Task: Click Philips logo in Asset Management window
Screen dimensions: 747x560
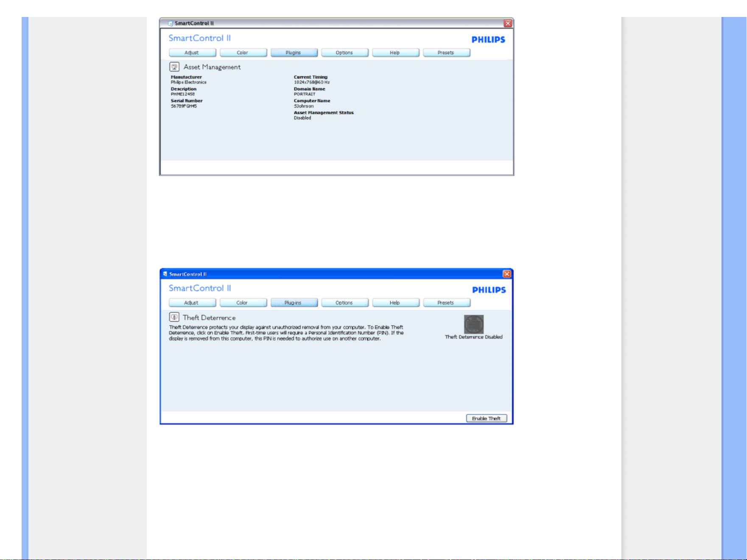Action: pos(488,39)
